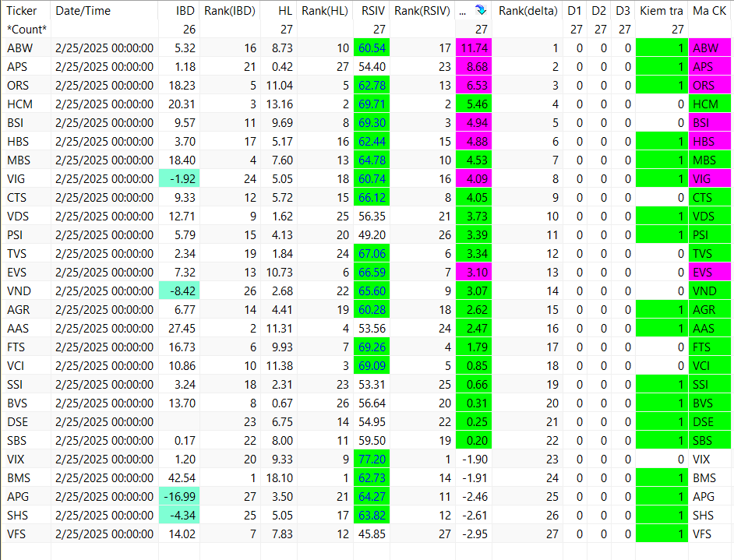The image size is (734, 560).
Task: Click the D1 column header
Action: click(x=574, y=11)
